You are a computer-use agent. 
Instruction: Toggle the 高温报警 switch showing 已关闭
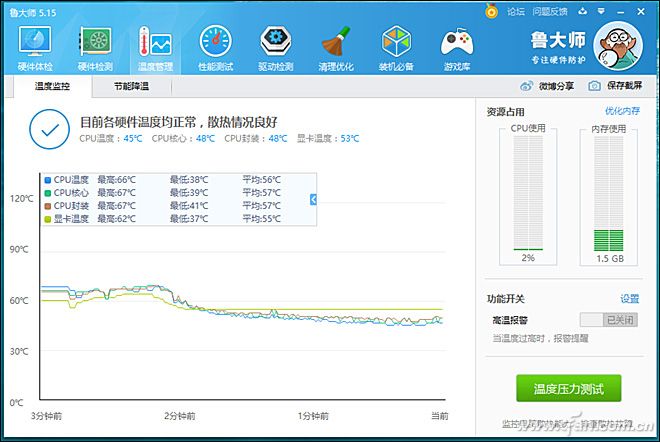click(x=609, y=320)
